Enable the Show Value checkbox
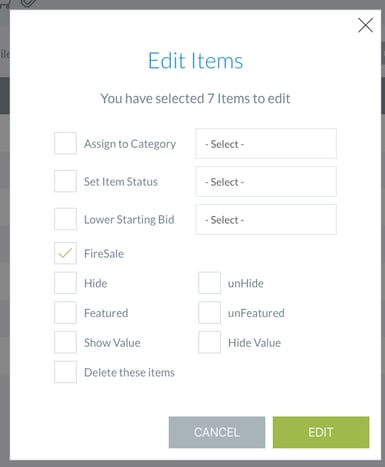The width and height of the screenshot is (385, 467). click(65, 342)
